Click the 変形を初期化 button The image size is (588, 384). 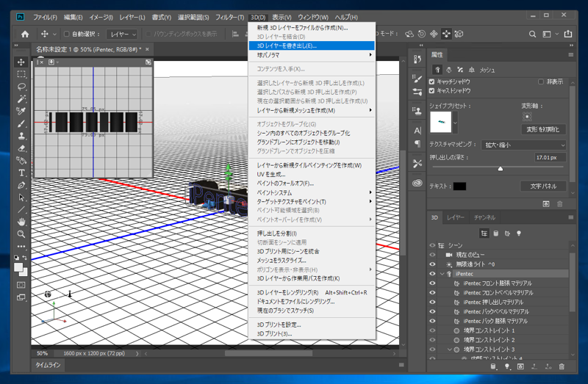(x=543, y=129)
